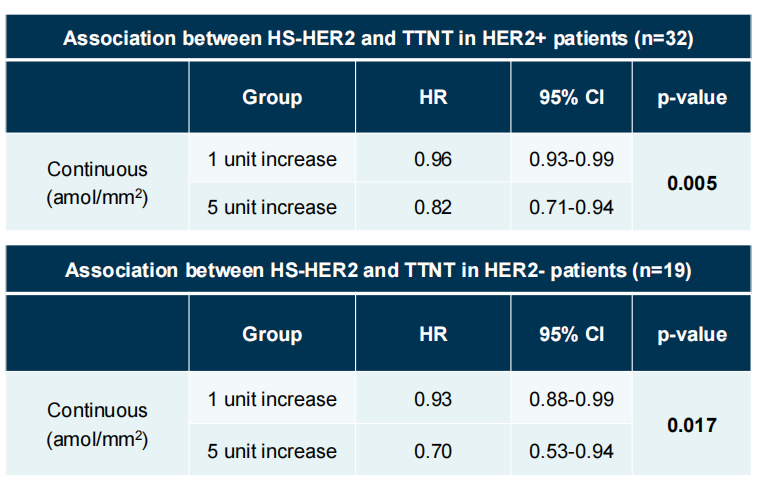Select the hazard ratio value 0.82
The height and width of the screenshot is (487, 762).
[433, 207]
